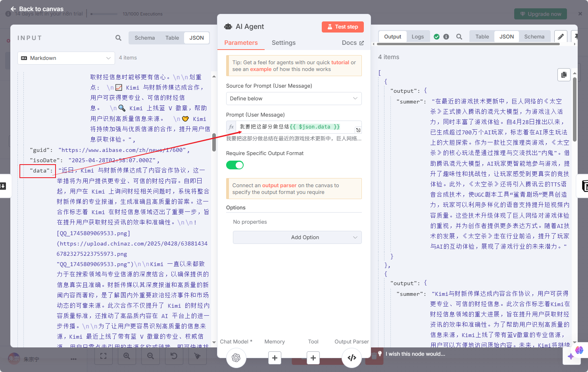Select JSON view in INPUT panel

pos(196,38)
